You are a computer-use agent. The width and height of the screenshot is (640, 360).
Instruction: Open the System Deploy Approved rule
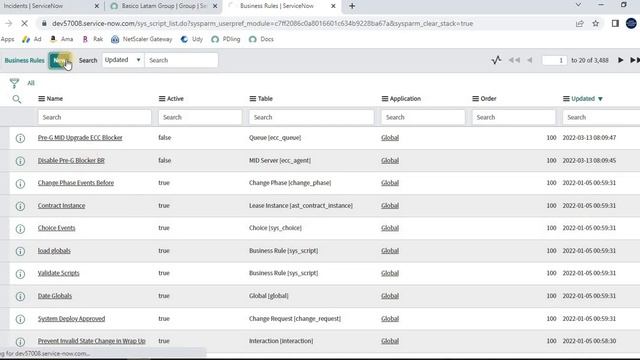(71, 318)
